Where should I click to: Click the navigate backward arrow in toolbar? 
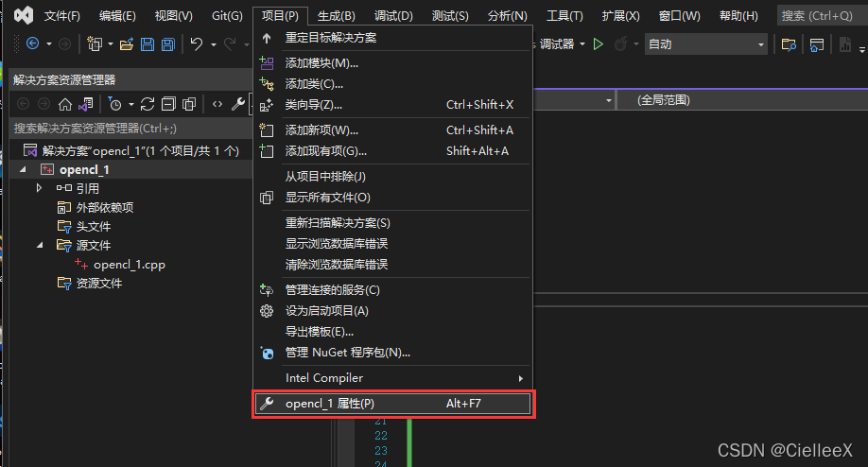coord(33,43)
